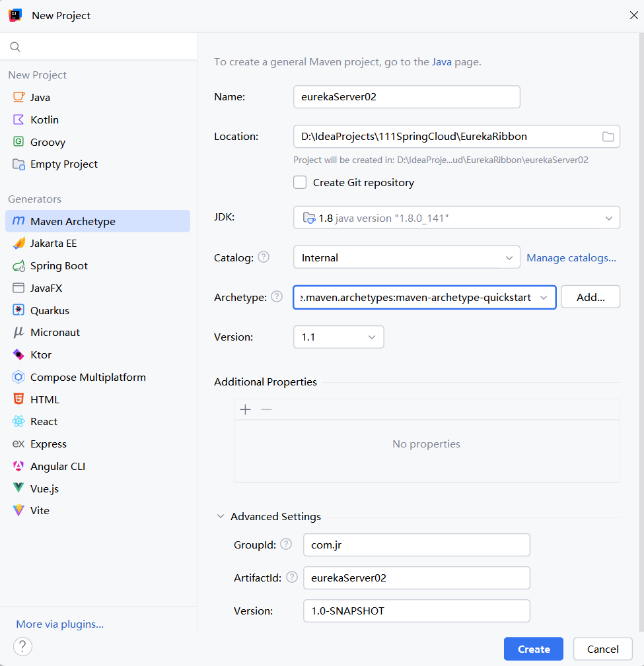Open the JDK version dropdown
This screenshot has height=666, width=644.
(x=456, y=217)
